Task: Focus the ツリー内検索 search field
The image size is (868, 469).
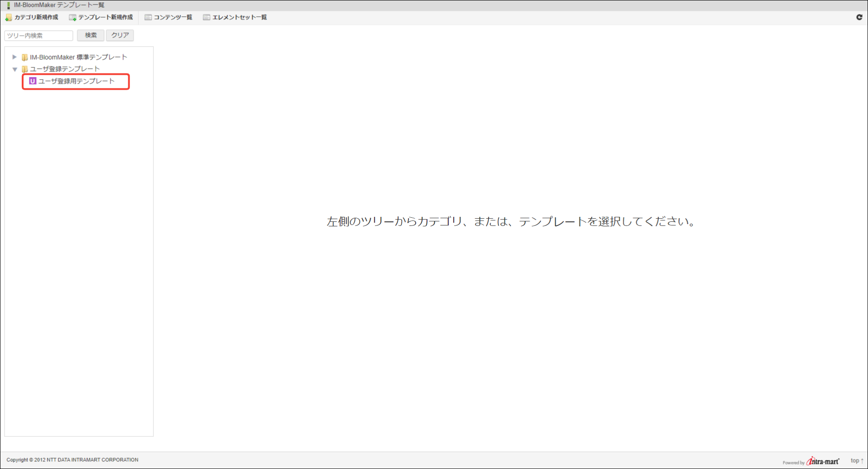Action: click(39, 35)
